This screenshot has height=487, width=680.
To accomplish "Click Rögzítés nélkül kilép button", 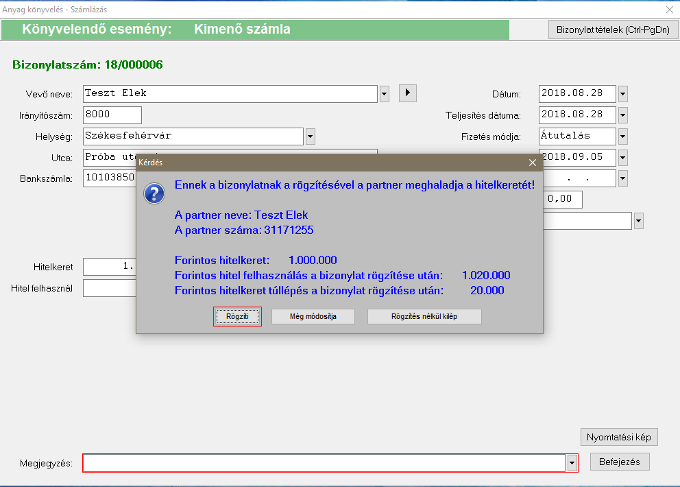I will pos(424,316).
